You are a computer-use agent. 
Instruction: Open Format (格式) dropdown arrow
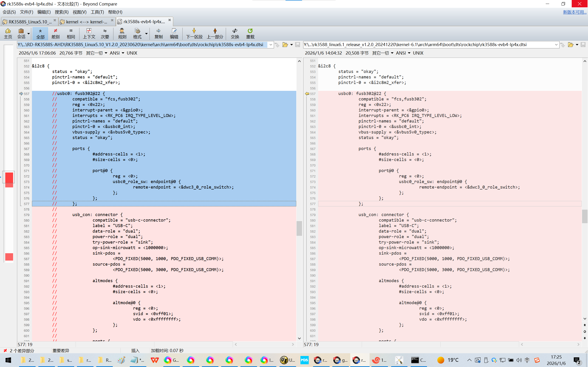coord(146,33)
